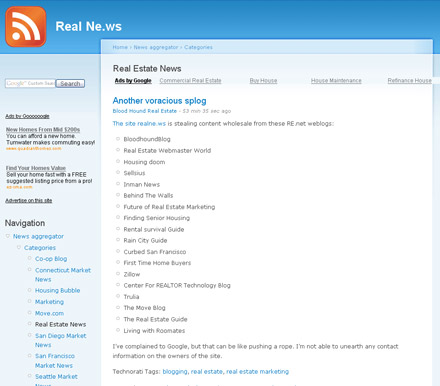
Task: Open Refinance House ad link
Action: [409, 81]
